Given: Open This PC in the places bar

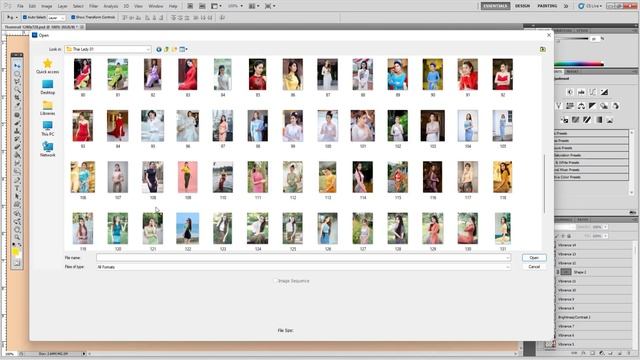Looking at the screenshot, I should (47, 129).
